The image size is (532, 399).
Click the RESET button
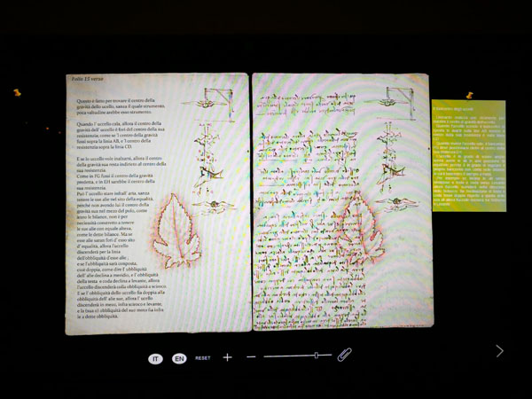(202, 358)
